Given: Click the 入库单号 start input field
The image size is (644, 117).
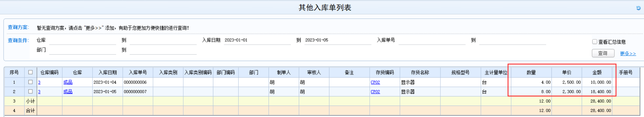Looking at the screenshot, I should pyautogui.click(x=432, y=40).
